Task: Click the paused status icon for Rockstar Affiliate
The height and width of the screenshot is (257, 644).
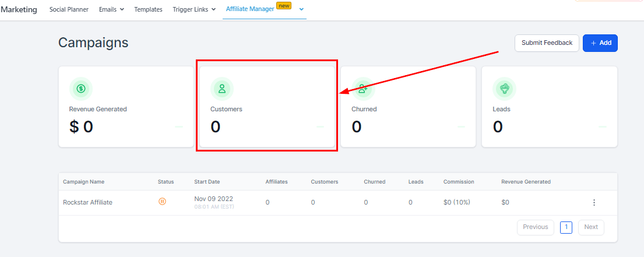Action: (162, 202)
